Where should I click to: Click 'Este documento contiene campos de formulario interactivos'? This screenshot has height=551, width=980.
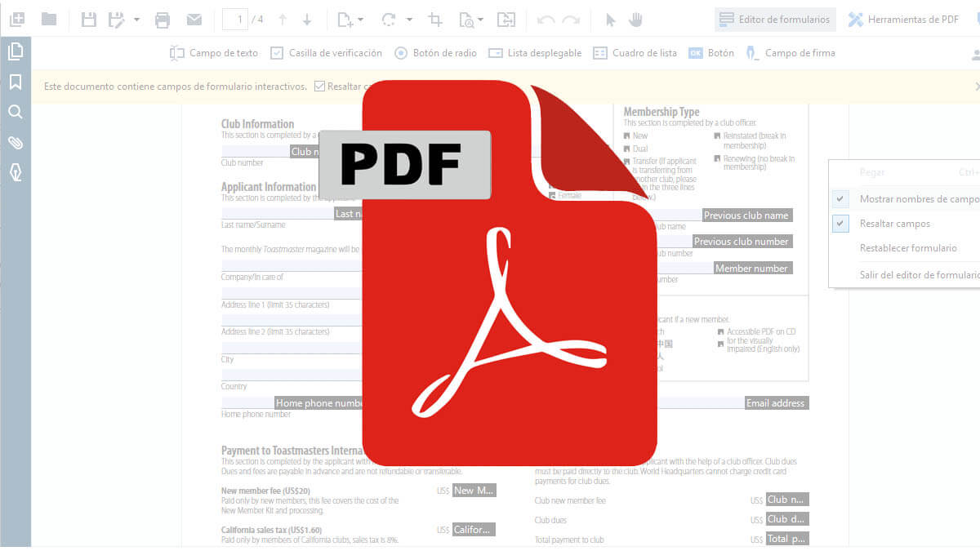tap(176, 86)
